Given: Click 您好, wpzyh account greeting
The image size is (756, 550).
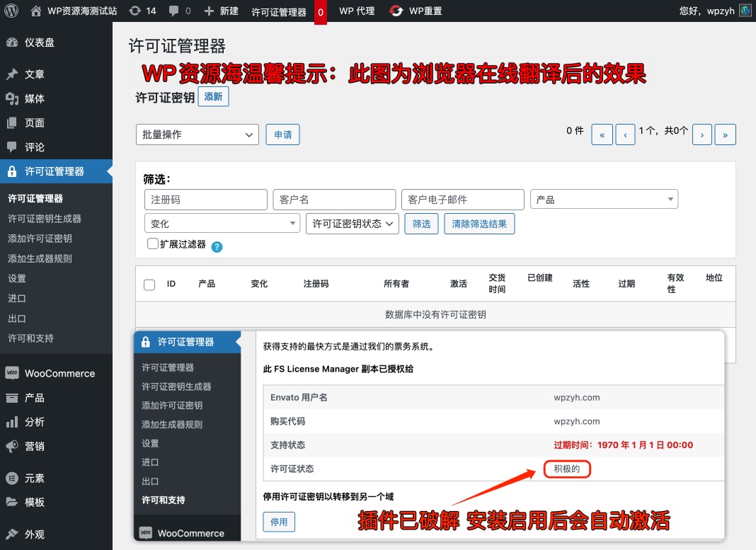Looking at the screenshot, I should coord(707,11).
